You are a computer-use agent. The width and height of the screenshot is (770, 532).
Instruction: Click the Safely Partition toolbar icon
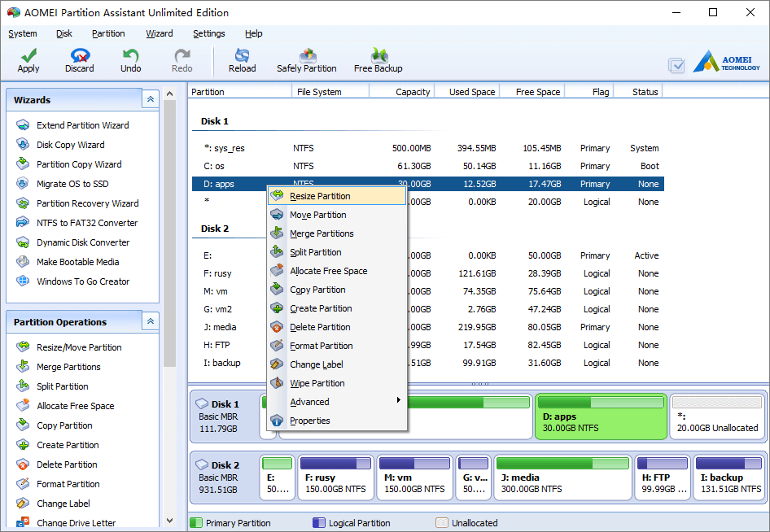click(x=307, y=55)
